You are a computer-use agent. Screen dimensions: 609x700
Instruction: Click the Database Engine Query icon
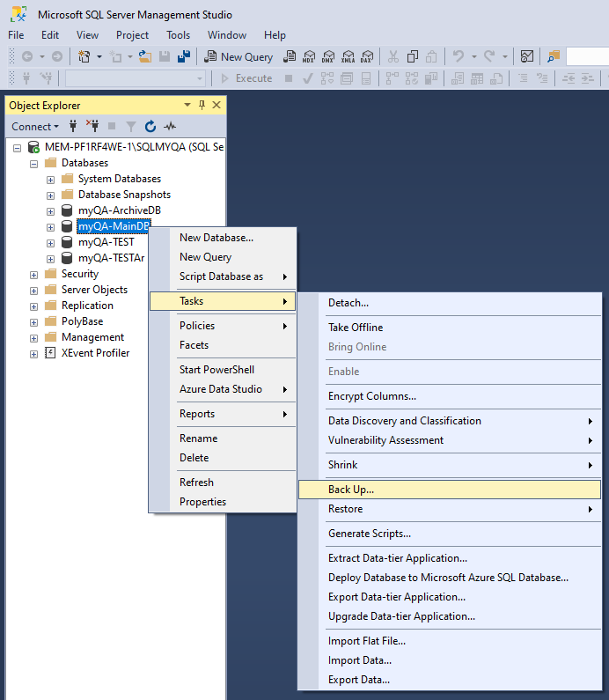point(290,56)
